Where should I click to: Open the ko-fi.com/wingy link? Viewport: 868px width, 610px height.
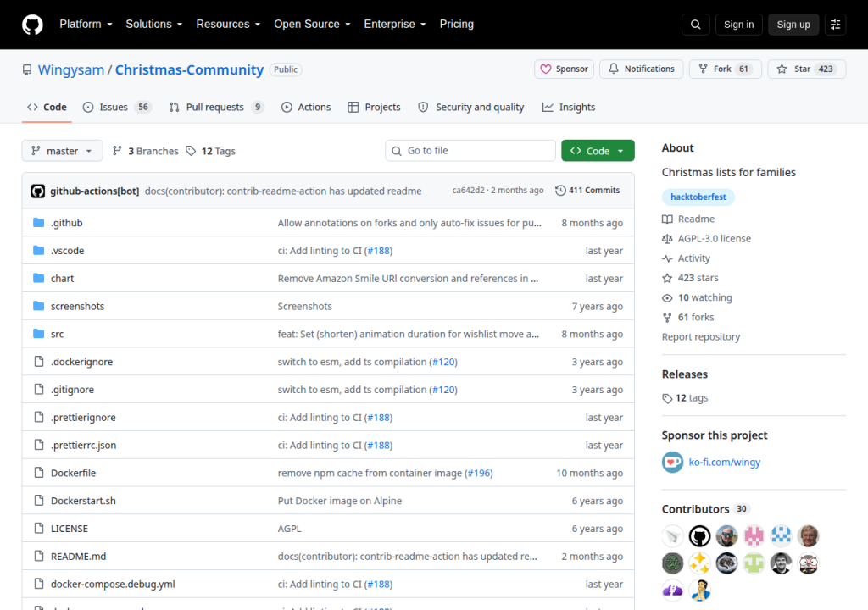point(724,462)
